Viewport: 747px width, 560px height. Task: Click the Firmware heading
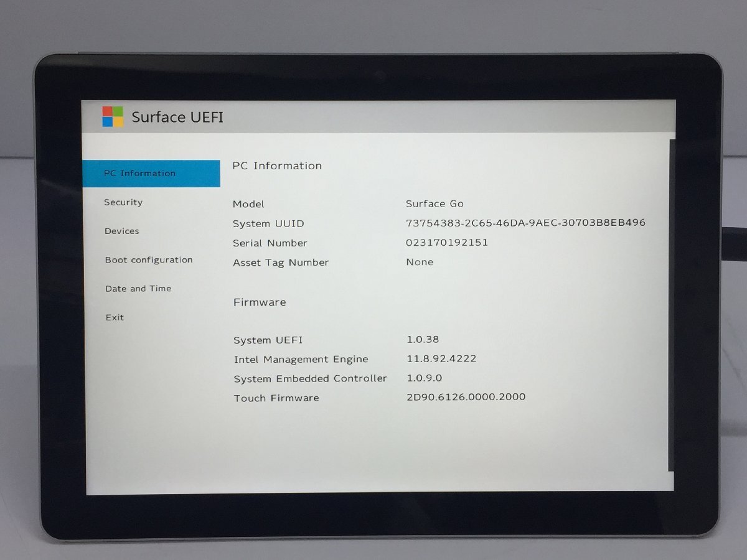pyautogui.click(x=260, y=302)
